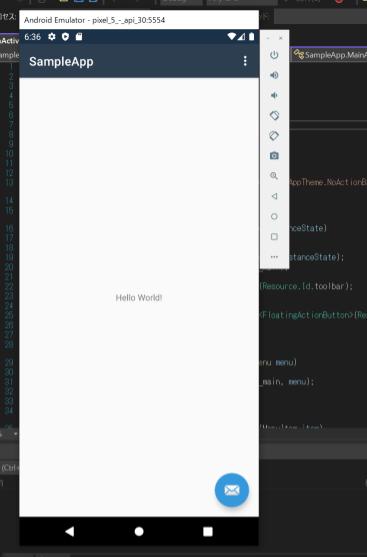Click the battery status icon

pos(252,36)
